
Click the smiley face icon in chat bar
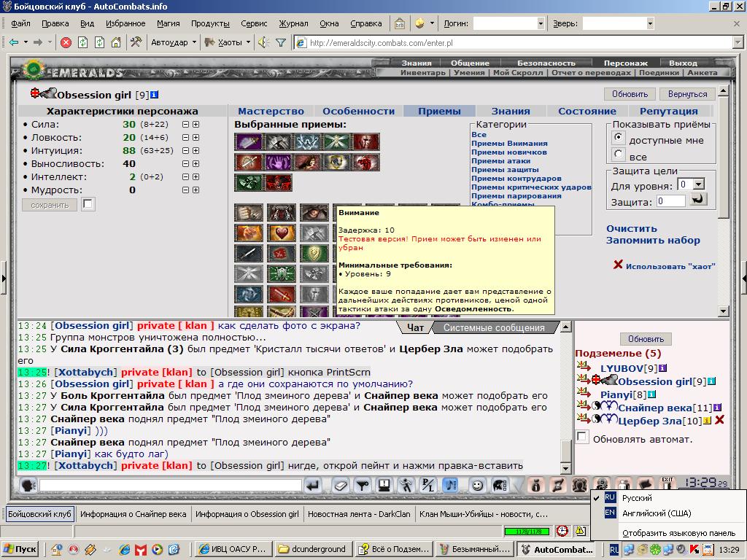click(x=477, y=485)
